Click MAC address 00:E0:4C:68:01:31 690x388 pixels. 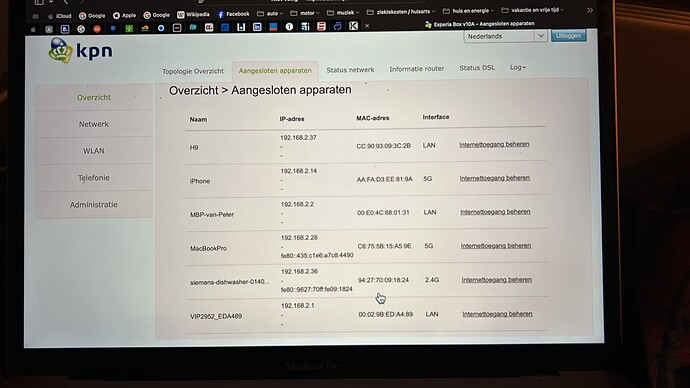(x=383, y=212)
